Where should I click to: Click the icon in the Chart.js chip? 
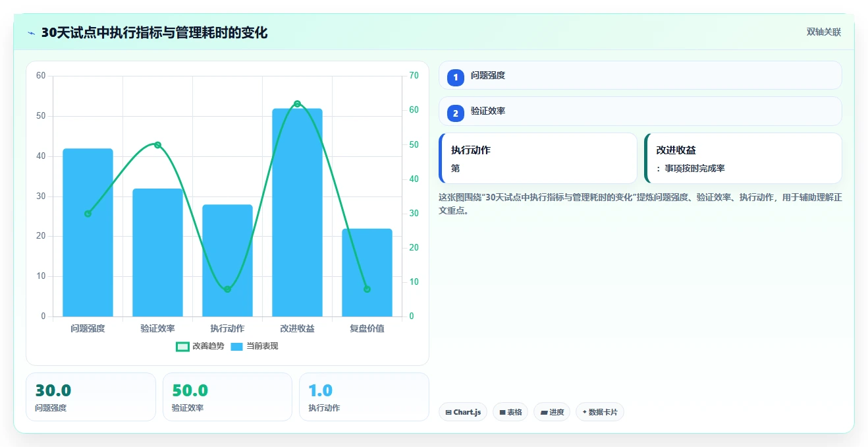coord(448,413)
